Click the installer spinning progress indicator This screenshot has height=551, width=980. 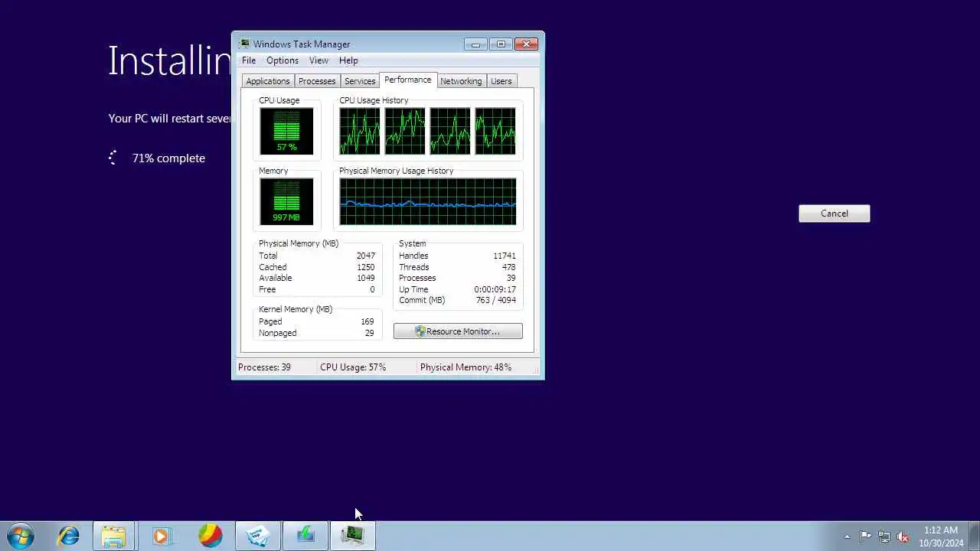(x=113, y=158)
